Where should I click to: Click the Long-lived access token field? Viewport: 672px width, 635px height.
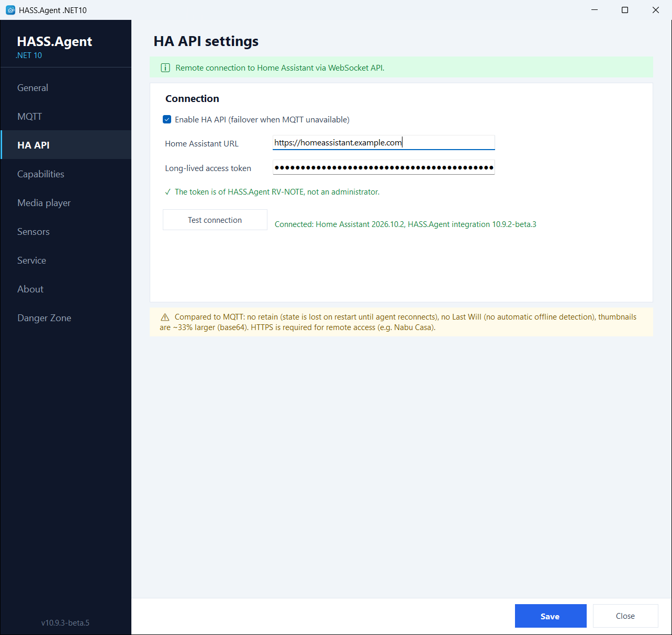(384, 167)
